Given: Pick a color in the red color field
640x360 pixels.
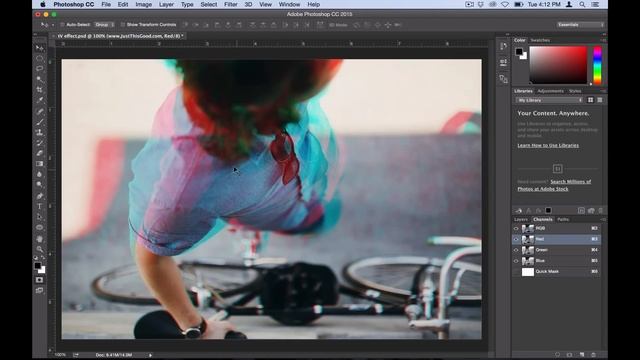Looking at the screenshot, I should 558,65.
